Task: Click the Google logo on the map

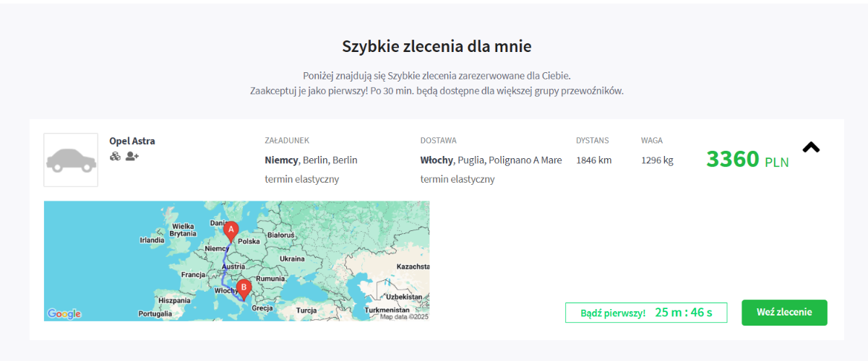Action: coord(64,314)
